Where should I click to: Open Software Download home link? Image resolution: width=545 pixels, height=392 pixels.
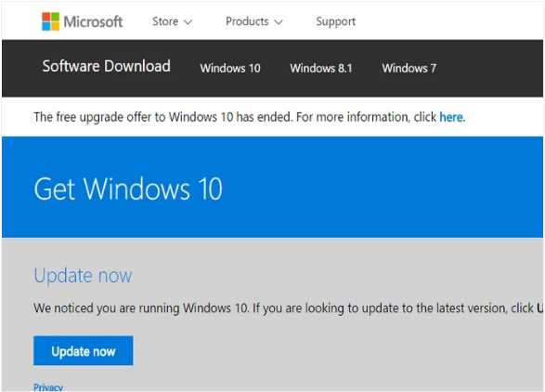tap(107, 66)
